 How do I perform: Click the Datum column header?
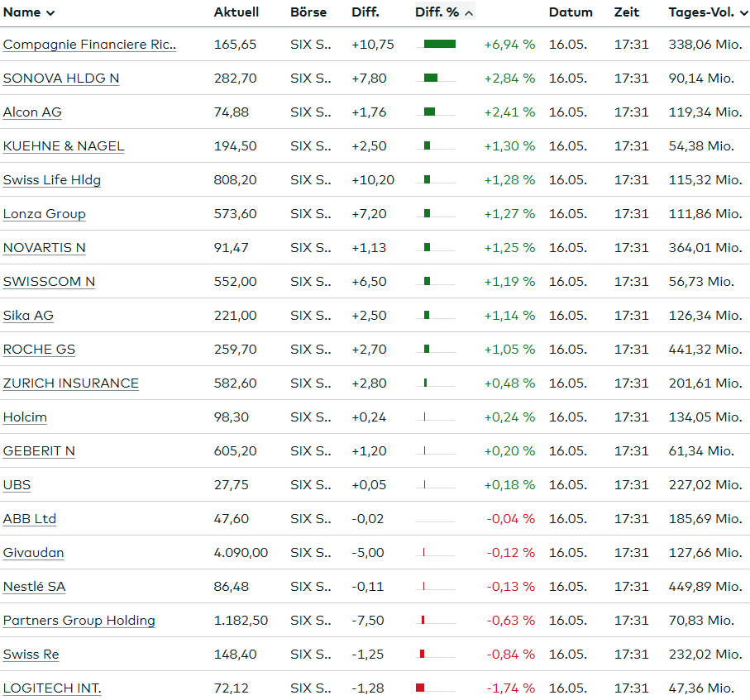pyautogui.click(x=571, y=12)
